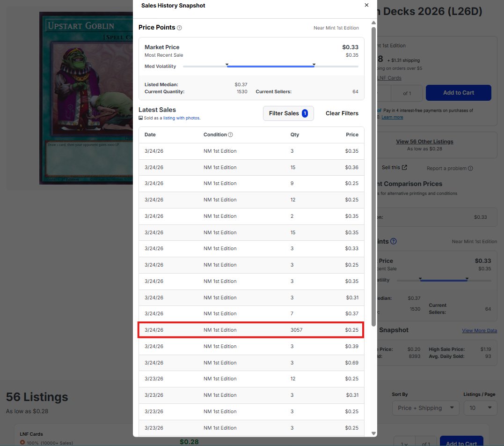Screen dimensions: 504x446
Task: Click Clear Filters
Action: pyautogui.click(x=342, y=113)
